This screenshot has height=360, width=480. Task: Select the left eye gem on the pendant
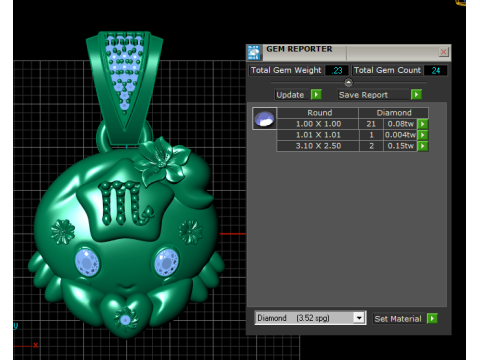[x=87, y=262]
